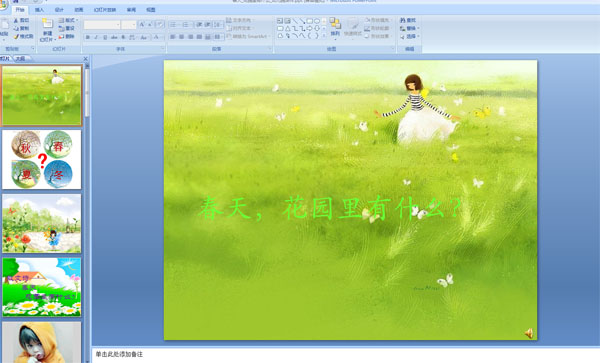Expand the shapes gallery more arrow
Screen dimensions: 600x363
coord(324,36)
